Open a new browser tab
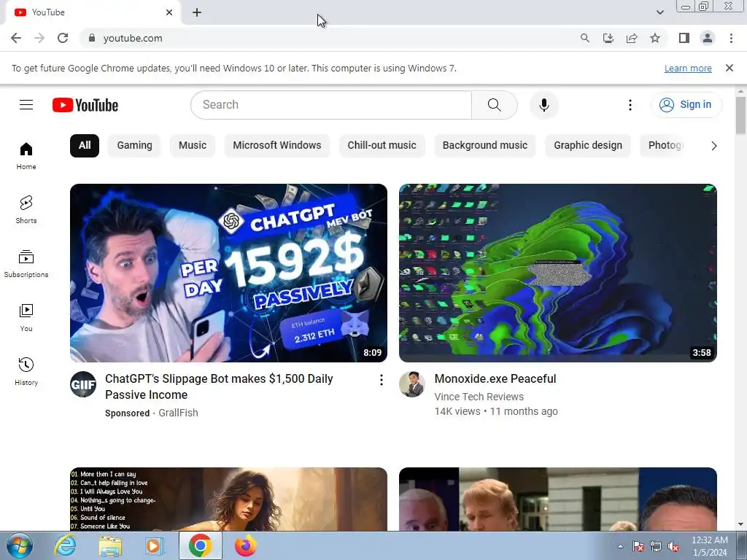 (x=197, y=12)
